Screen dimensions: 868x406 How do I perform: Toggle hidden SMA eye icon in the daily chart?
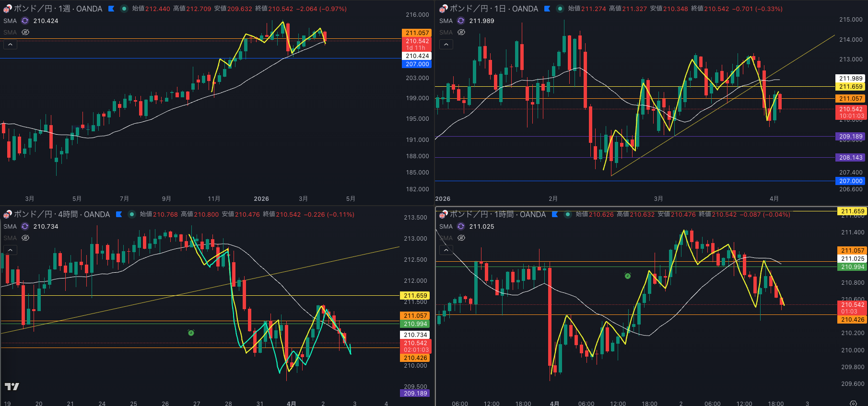[x=461, y=32]
